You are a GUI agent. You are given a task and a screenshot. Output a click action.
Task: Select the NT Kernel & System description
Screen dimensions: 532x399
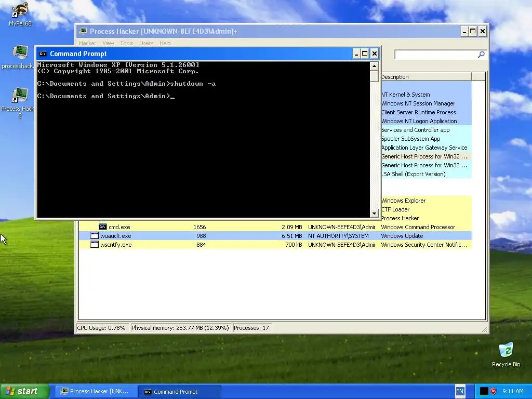click(x=405, y=95)
